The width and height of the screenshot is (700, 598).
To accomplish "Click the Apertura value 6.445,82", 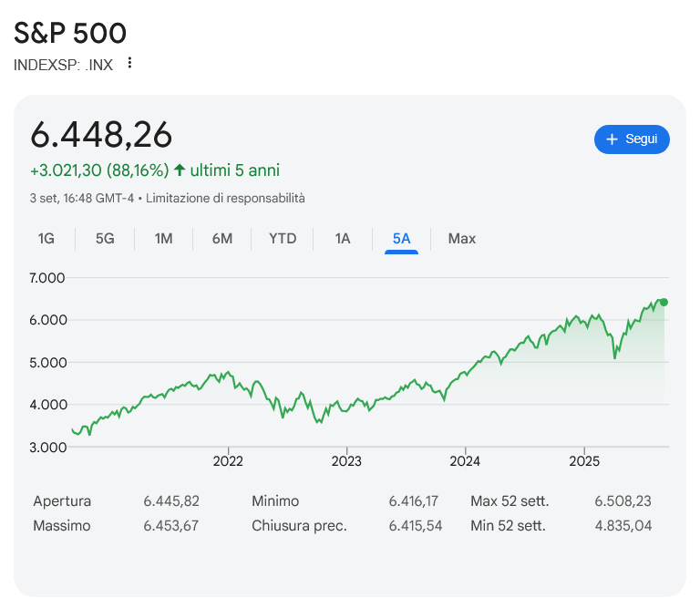I will pos(171,501).
